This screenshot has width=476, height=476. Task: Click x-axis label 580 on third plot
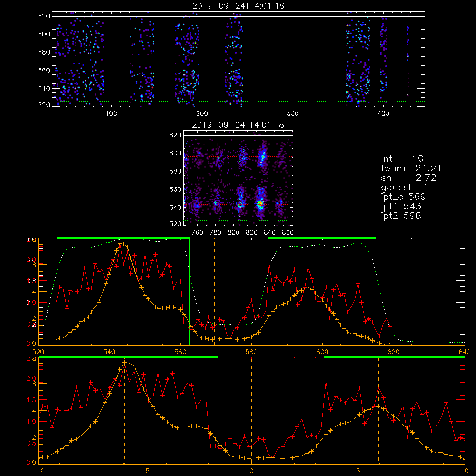(251, 352)
